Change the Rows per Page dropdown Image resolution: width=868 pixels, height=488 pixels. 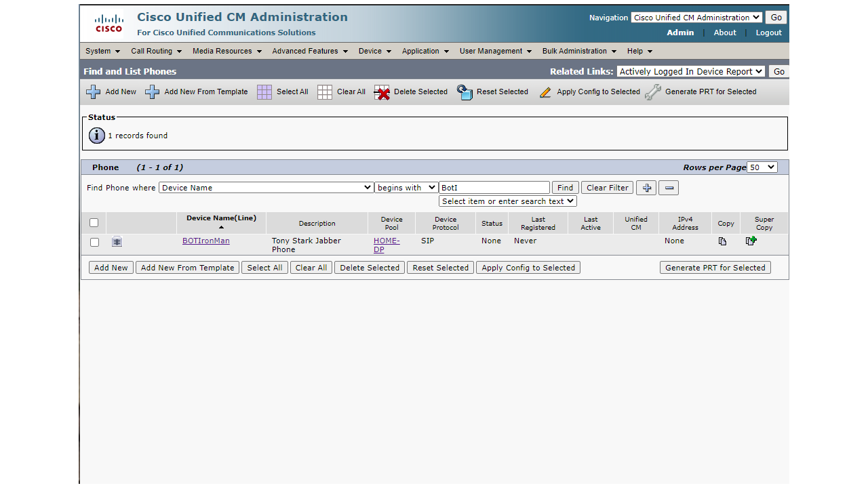click(x=762, y=167)
